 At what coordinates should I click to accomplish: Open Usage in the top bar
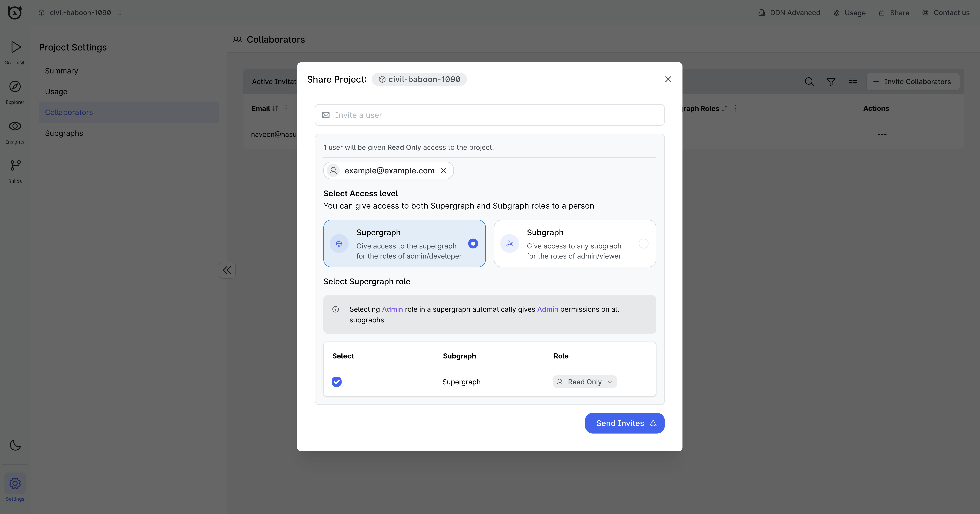coord(849,13)
